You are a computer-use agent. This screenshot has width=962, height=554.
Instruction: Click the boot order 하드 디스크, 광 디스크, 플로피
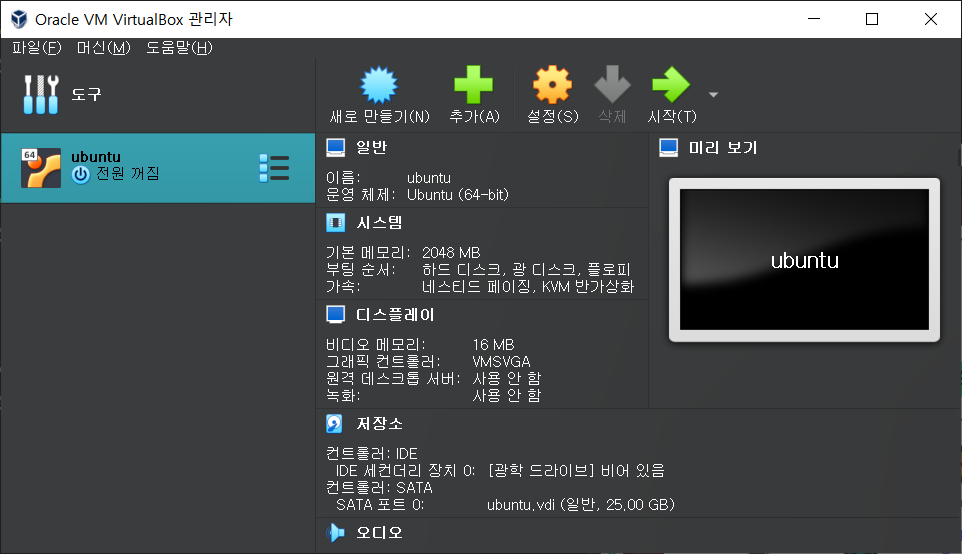[526, 269]
